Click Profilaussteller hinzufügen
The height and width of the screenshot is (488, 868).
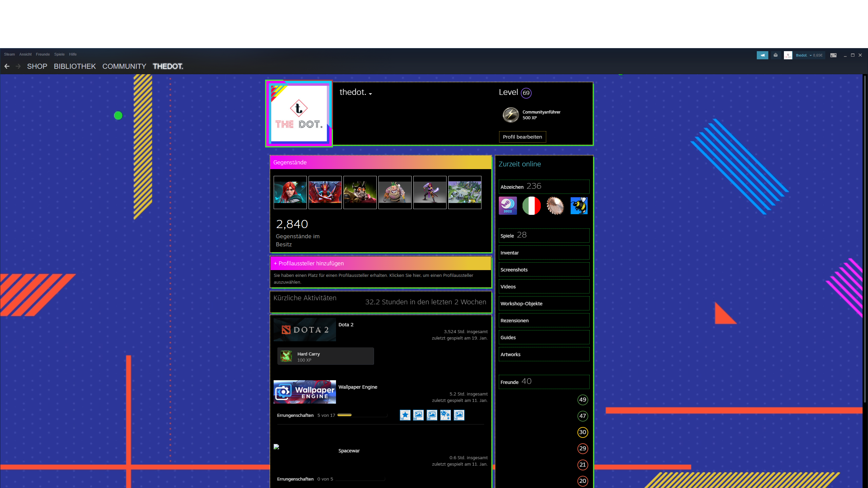click(380, 263)
